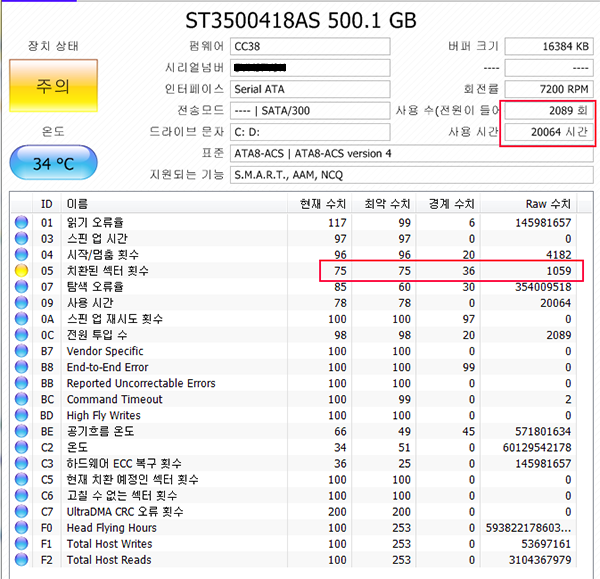Viewport: 600px width, 579px height.
Task: Click the yellow 주의 health status button
Action: pyautogui.click(x=53, y=85)
